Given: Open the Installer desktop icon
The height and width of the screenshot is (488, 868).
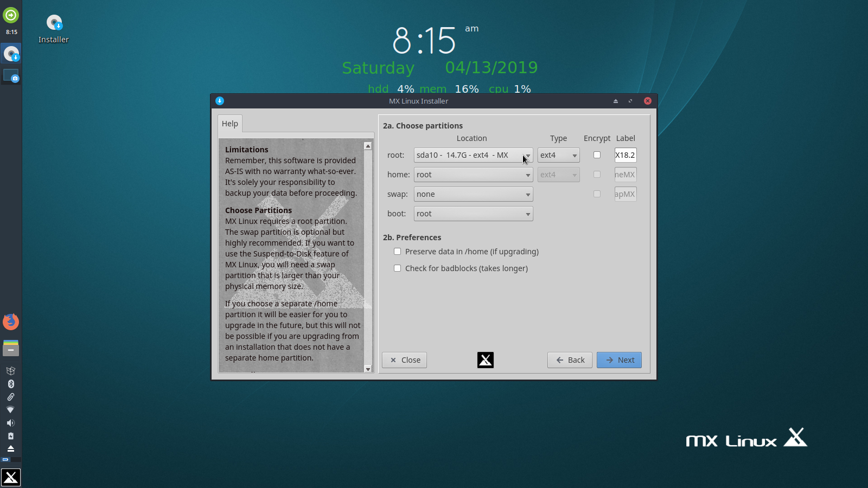Looking at the screenshot, I should [x=54, y=29].
